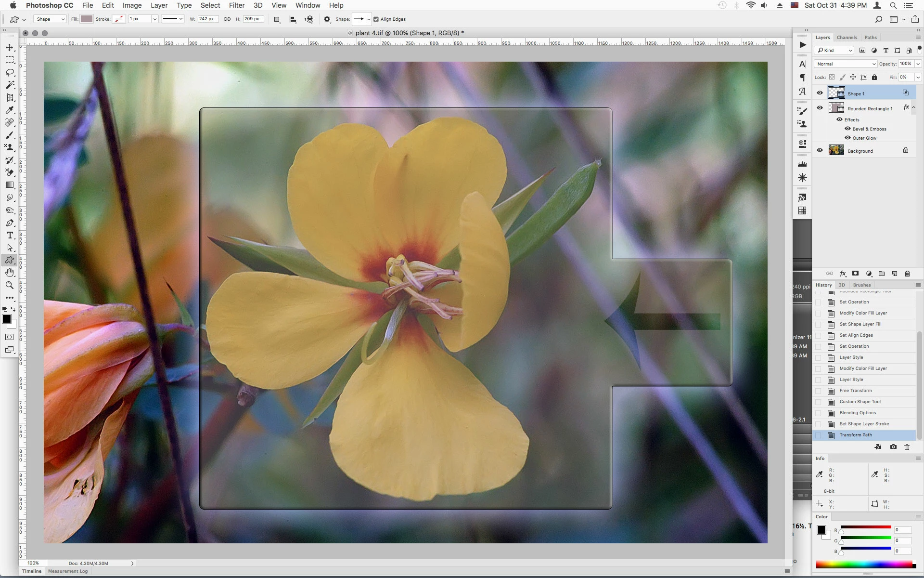
Task: Switch to the Channels tab
Action: (847, 38)
